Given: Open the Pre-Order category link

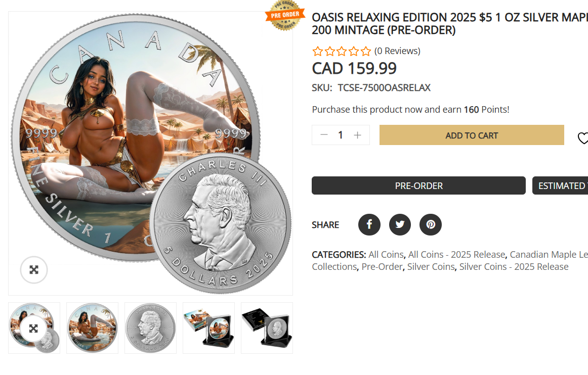Looking at the screenshot, I should [382, 266].
